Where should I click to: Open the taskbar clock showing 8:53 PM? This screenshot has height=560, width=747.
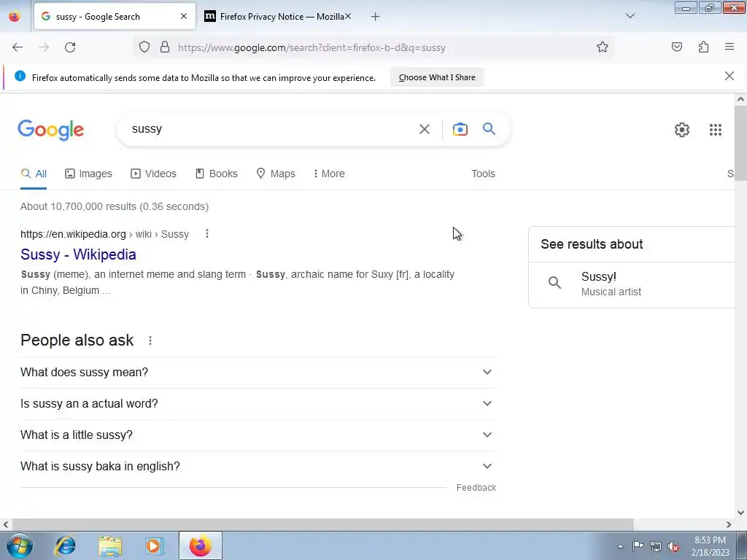pos(710,546)
